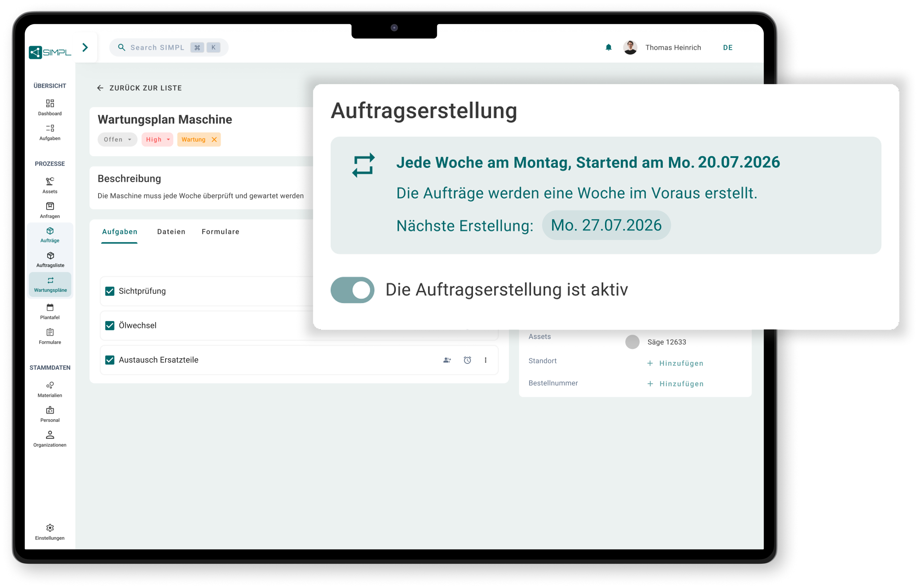The height and width of the screenshot is (588, 918).
Task: Click the repeat schedule icon
Action: coord(363,165)
